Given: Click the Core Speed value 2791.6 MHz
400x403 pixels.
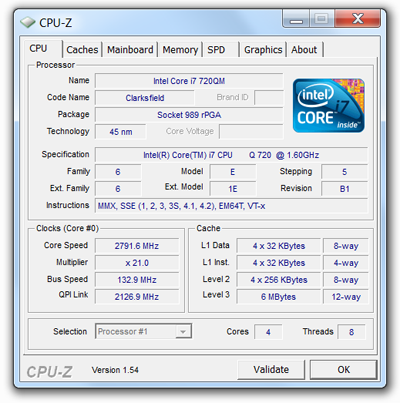Looking at the screenshot, I should 137,246.
